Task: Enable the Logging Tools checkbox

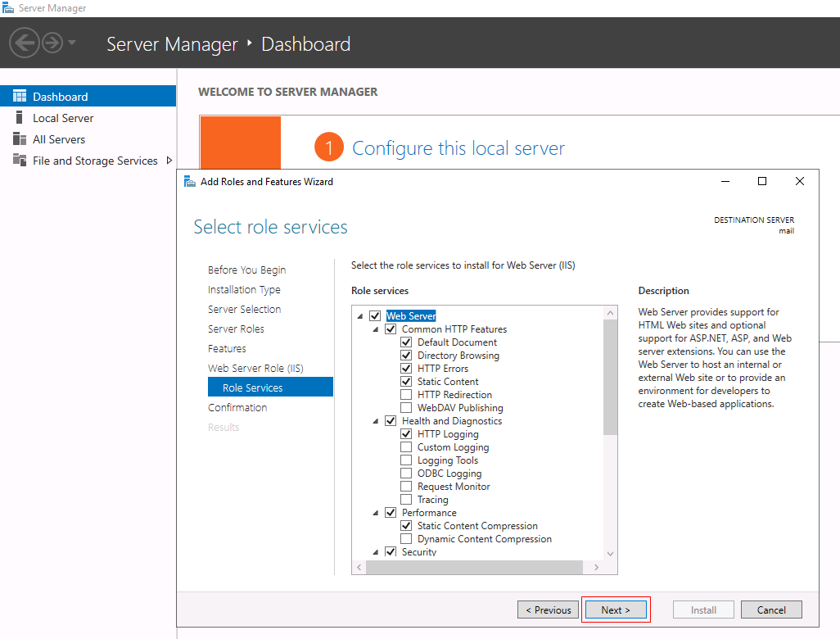Action: 406,460
